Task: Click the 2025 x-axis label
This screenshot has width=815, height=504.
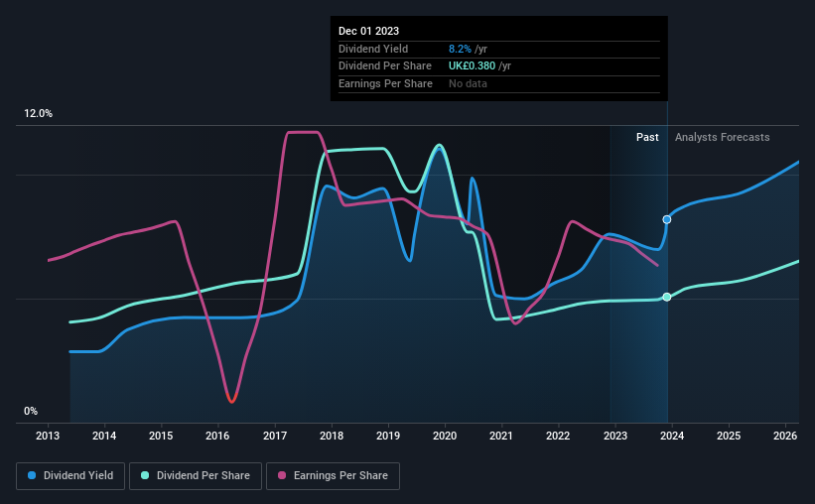Action: coord(729,436)
